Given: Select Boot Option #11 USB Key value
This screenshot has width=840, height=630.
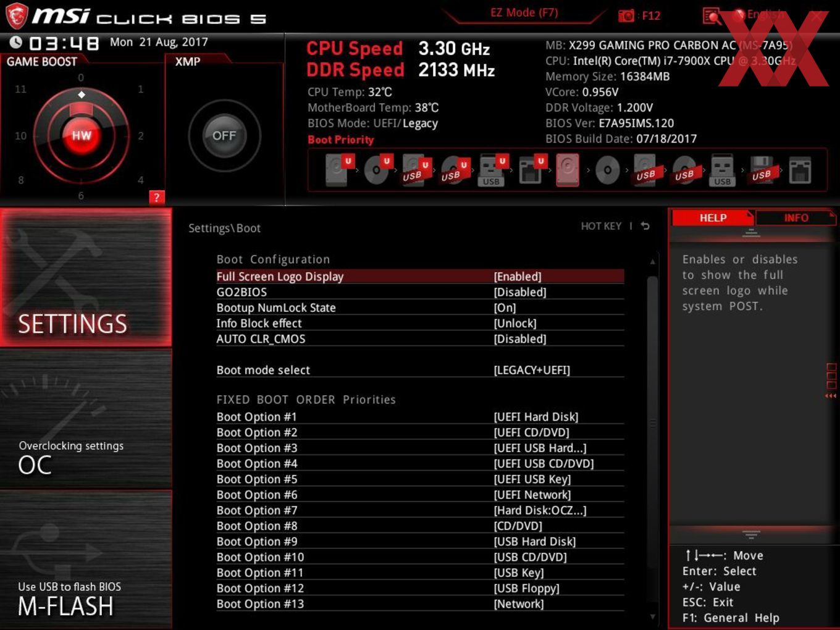Looking at the screenshot, I should click(519, 573).
